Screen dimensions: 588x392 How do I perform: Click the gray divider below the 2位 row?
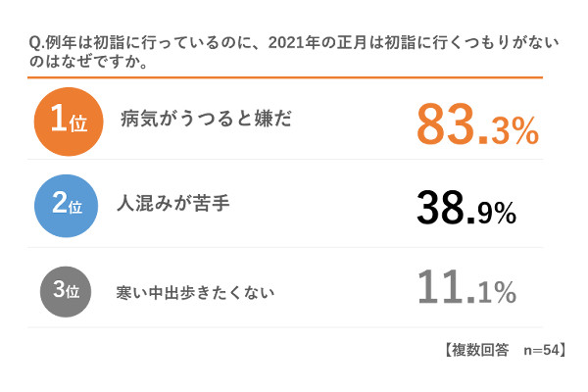pyautogui.click(x=285, y=247)
